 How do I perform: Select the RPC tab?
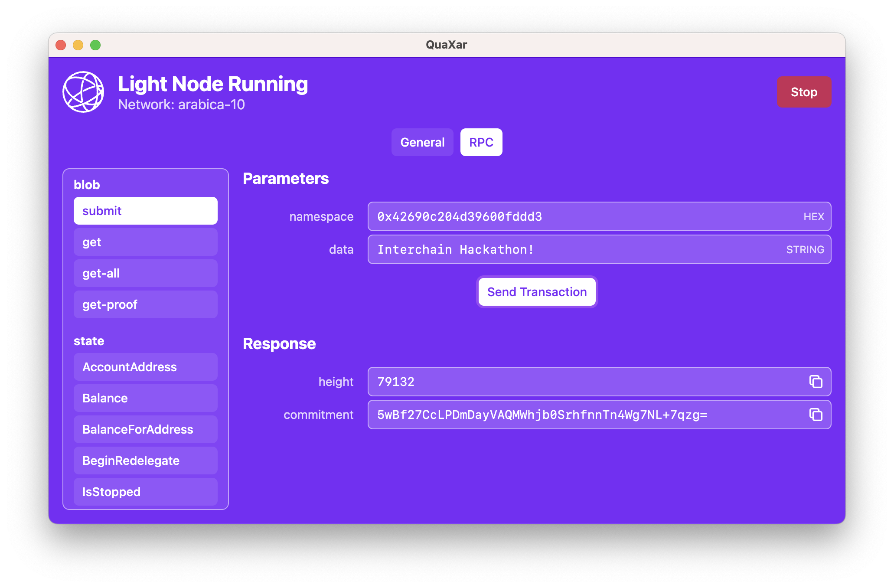coord(481,142)
